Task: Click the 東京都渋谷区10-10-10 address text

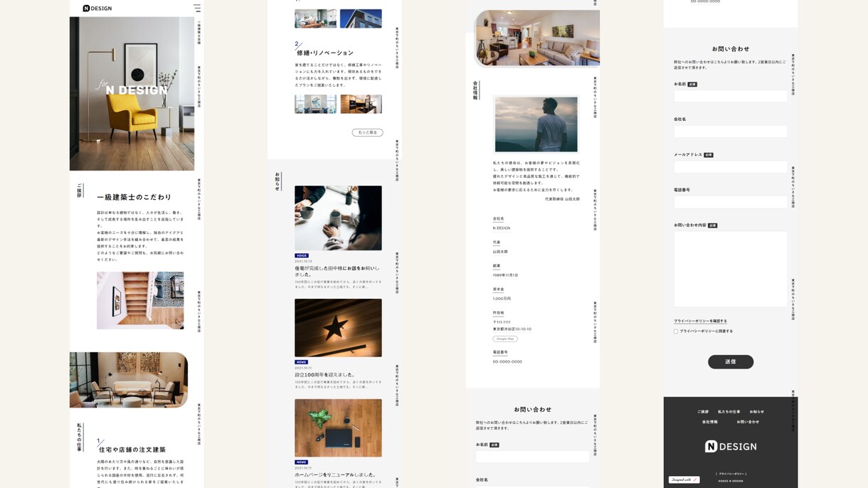Action: tap(512, 329)
